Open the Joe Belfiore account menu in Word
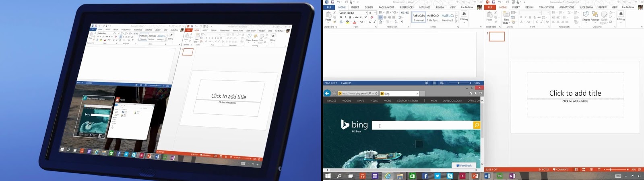 468,7
